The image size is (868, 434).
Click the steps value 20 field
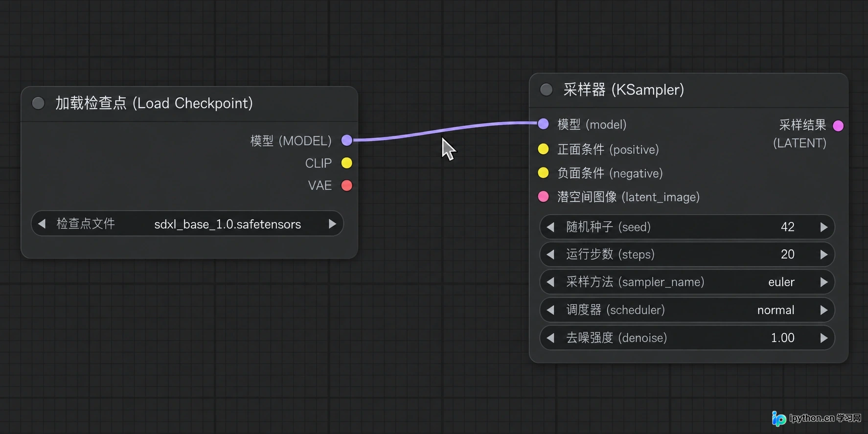(687, 254)
